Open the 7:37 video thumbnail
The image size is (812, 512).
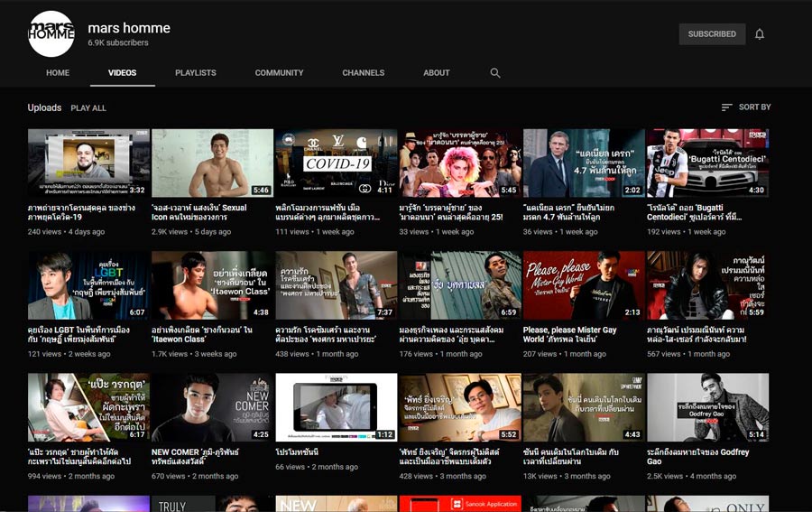[337, 285]
